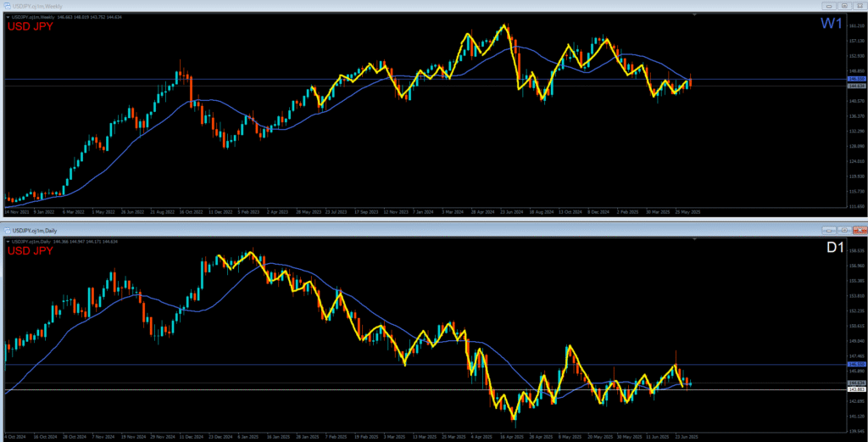Click 111.650 on the Weekly price scale
The image size is (868, 442).
(855, 206)
